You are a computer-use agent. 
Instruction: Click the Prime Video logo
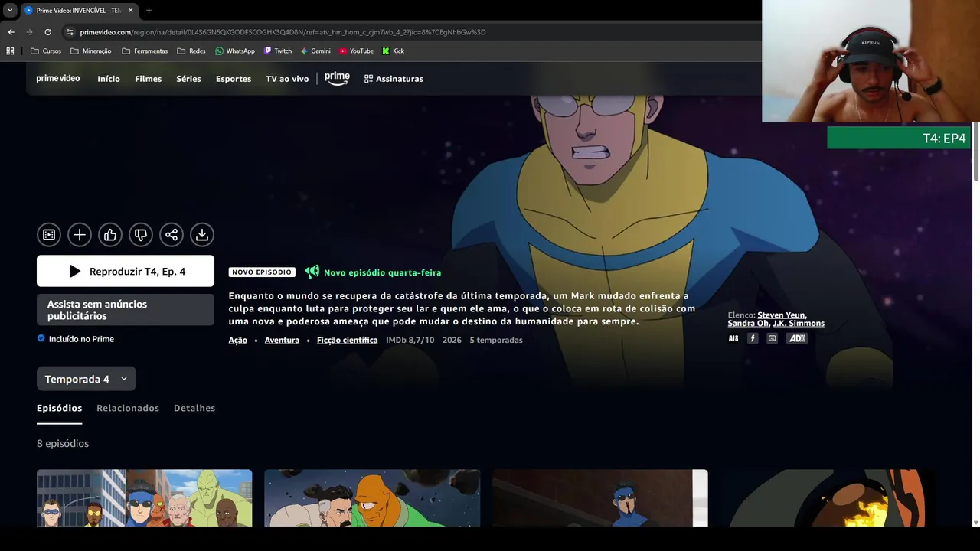(58, 79)
